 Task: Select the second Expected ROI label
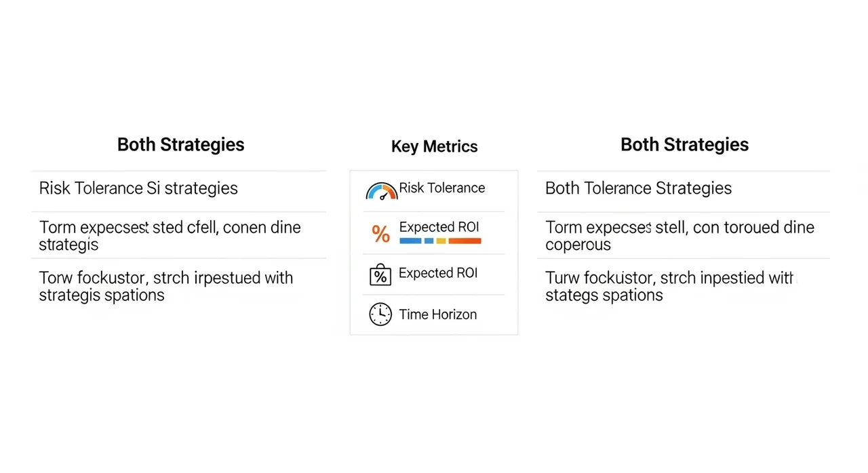438,273
